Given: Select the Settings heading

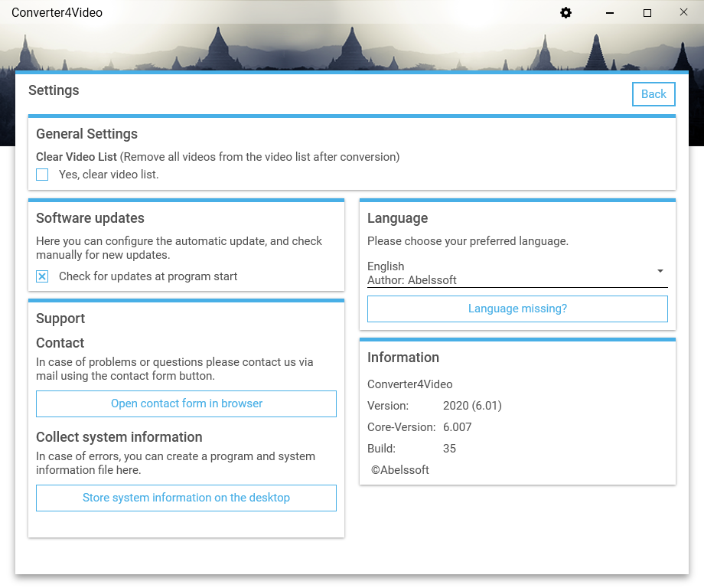Looking at the screenshot, I should click(x=54, y=90).
